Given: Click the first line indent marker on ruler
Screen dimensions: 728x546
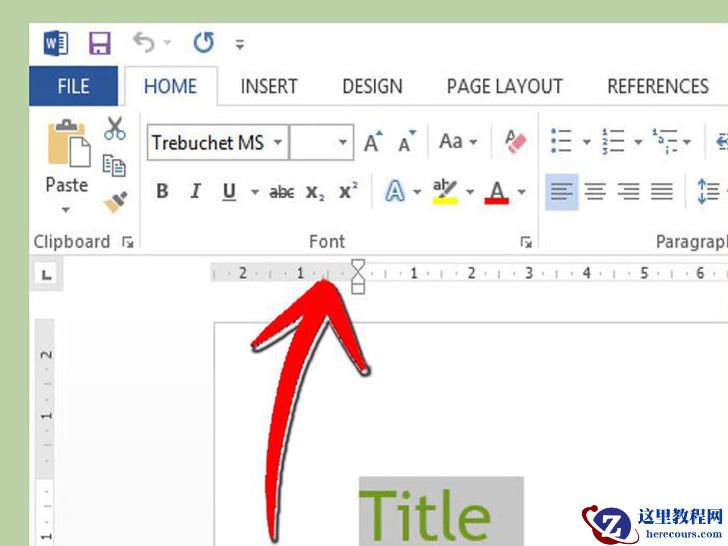Looking at the screenshot, I should [358, 265].
